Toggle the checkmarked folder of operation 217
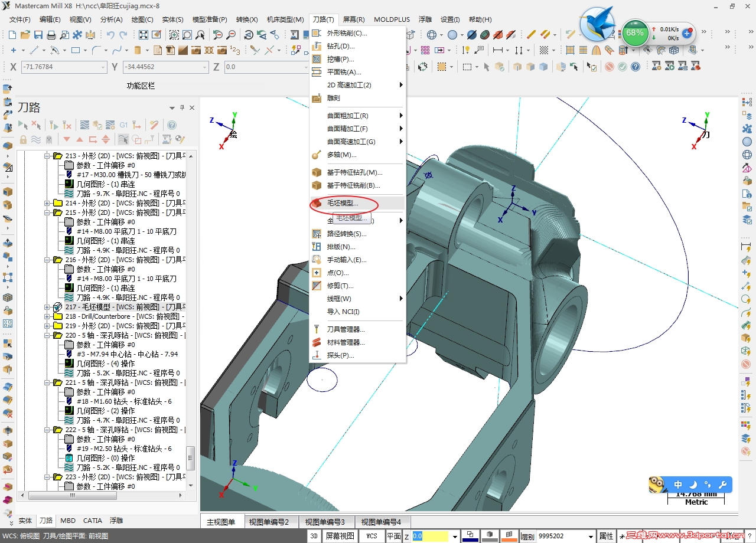The height and width of the screenshot is (543, 756). click(x=57, y=307)
